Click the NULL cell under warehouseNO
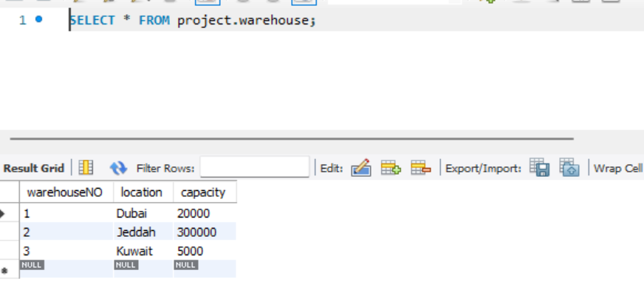The image size is (644, 290). 66,269
